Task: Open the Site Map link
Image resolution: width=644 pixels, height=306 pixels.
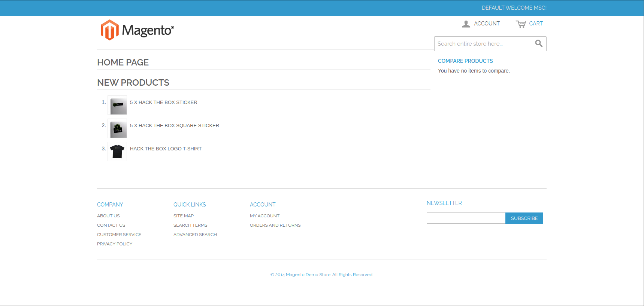Action: tap(184, 216)
